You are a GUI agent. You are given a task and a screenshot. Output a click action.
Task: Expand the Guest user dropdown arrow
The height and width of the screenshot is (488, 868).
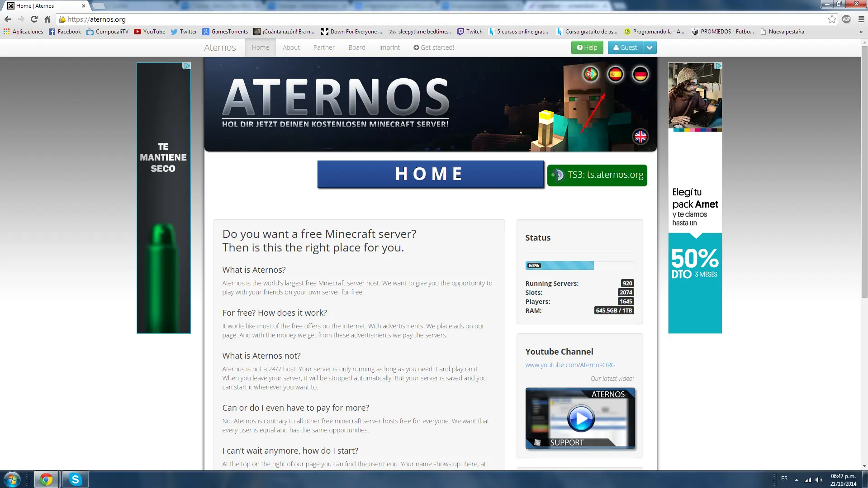click(x=650, y=47)
